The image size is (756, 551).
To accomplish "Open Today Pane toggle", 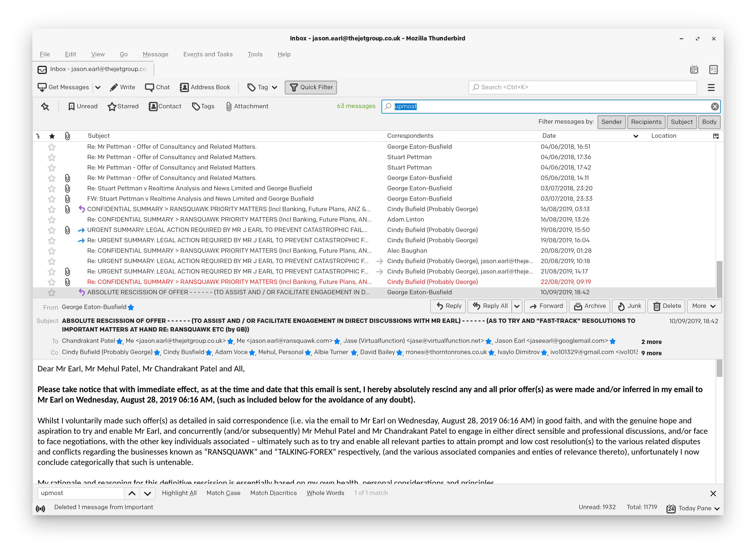I will [693, 508].
